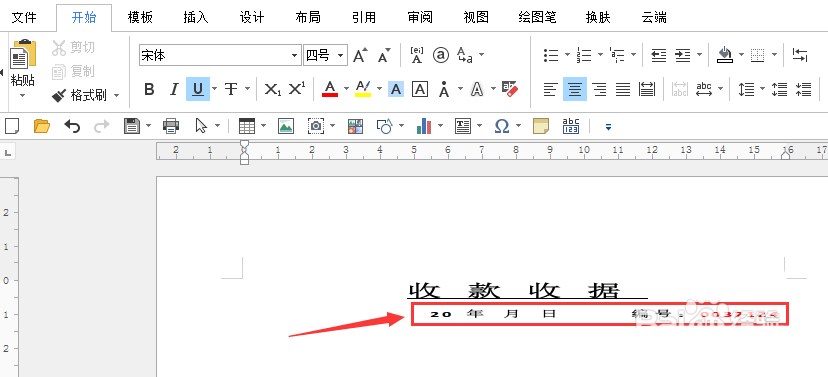The width and height of the screenshot is (828, 377).
Task: Click the paragraph borders icon
Action: tap(758, 55)
